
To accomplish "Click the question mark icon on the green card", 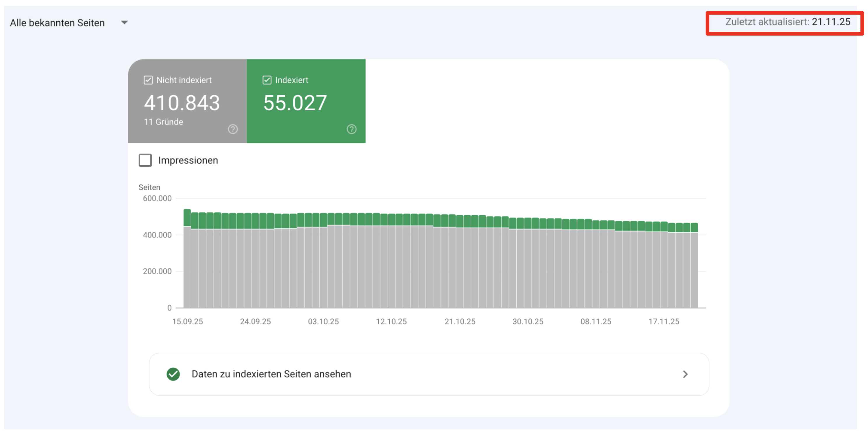I will click(x=351, y=129).
